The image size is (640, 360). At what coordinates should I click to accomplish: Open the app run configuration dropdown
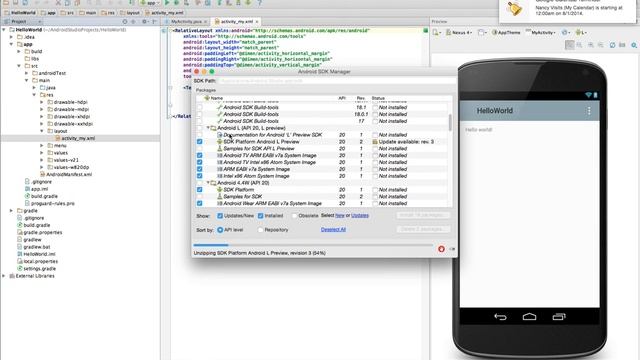149,2
